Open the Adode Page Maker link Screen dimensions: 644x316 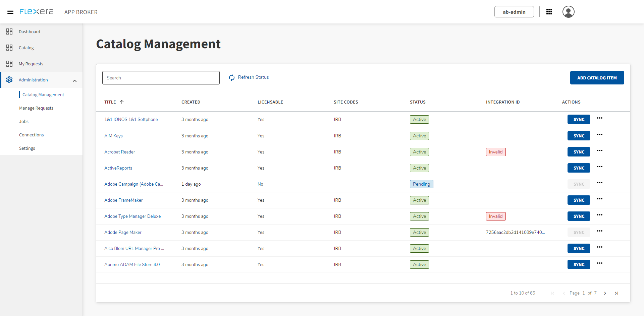pos(123,232)
